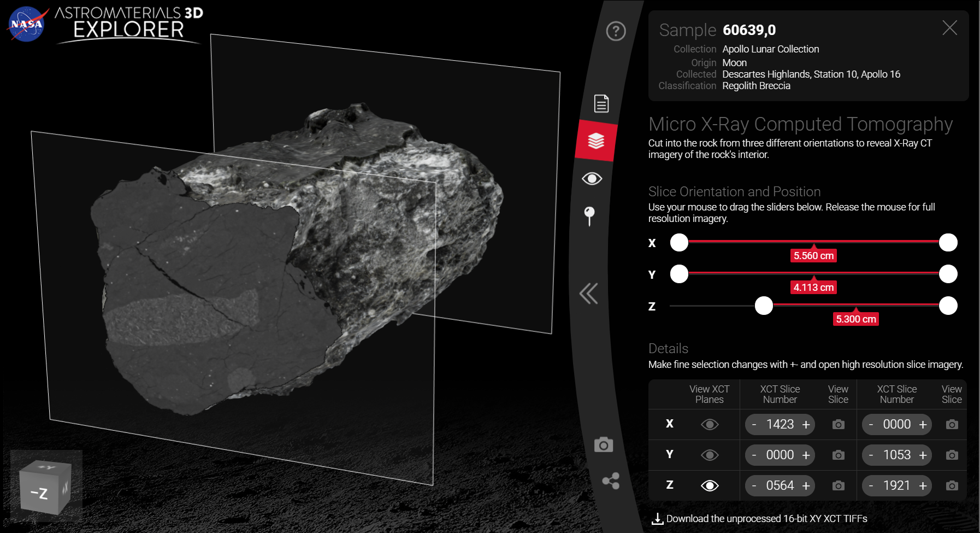Screen dimensions: 980x533
Task: Toggle Y plane XCT visibility eye
Action: point(710,455)
